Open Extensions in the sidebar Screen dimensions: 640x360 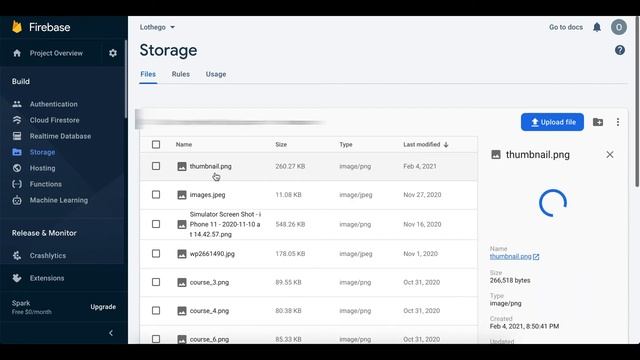coord(47,278)
